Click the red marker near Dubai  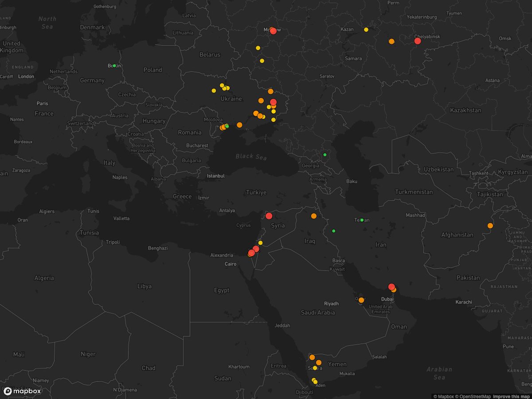pos(391,287)
